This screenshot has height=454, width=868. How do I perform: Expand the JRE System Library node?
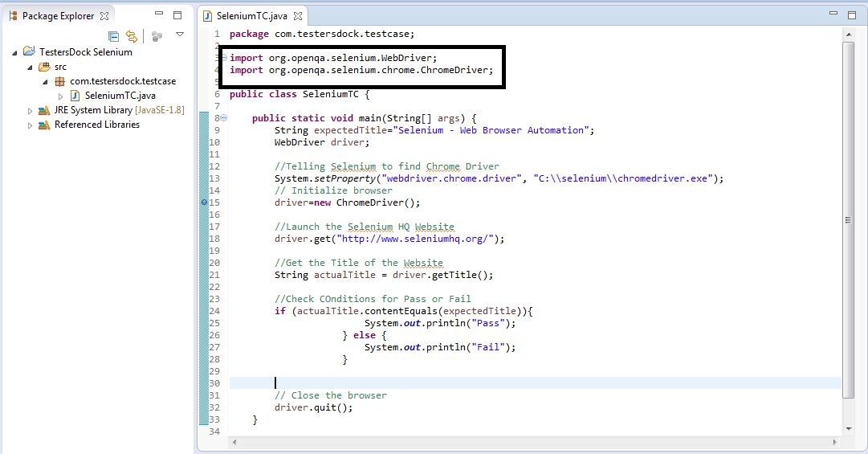tap(30, 111)
